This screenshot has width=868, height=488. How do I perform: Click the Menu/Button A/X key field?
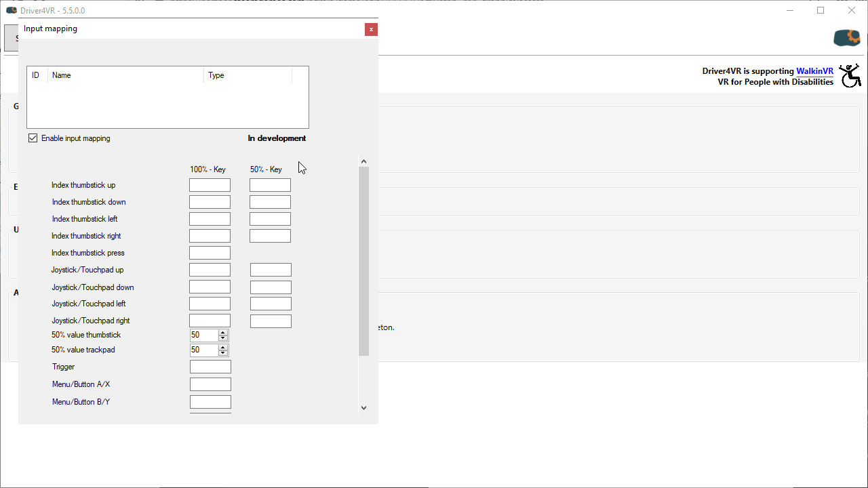210,384
